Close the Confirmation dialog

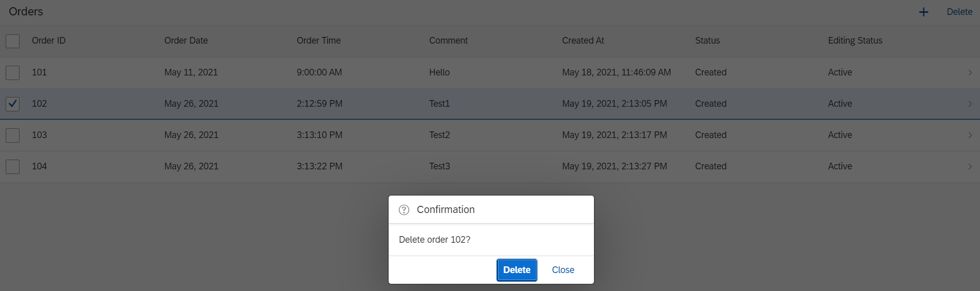click(x=563, y=270)
